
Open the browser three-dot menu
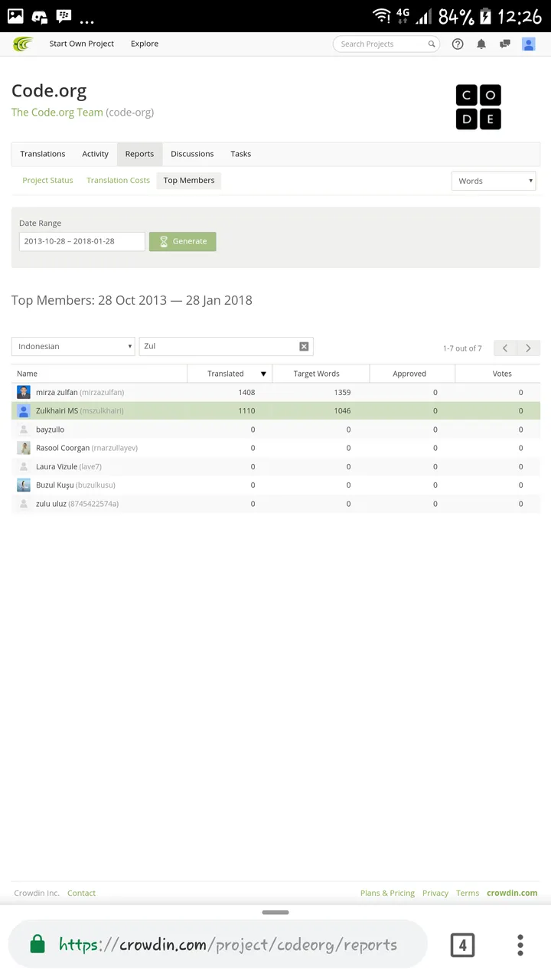520,946
